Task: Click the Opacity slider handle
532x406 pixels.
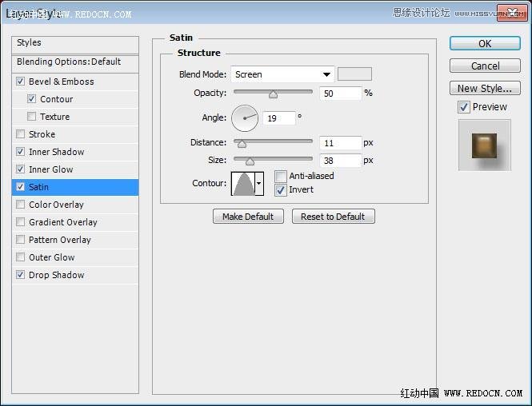Action: pos(273,94)
